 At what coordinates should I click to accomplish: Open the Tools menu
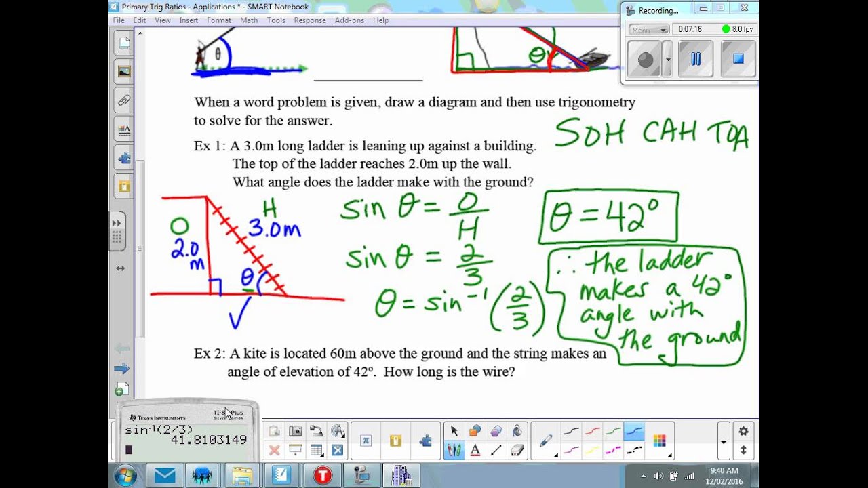coord(276,20)
